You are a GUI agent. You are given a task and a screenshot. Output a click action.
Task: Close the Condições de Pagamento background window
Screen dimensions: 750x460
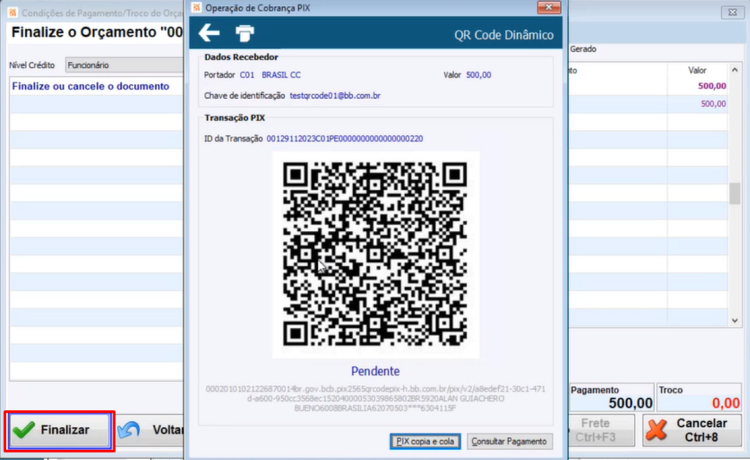point(732,12)
